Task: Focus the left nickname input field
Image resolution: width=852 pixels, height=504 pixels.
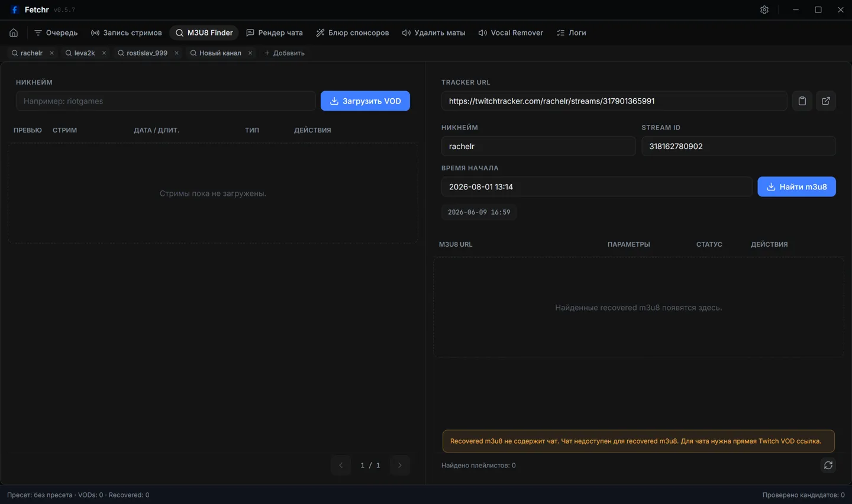Action: pos(166,101)
